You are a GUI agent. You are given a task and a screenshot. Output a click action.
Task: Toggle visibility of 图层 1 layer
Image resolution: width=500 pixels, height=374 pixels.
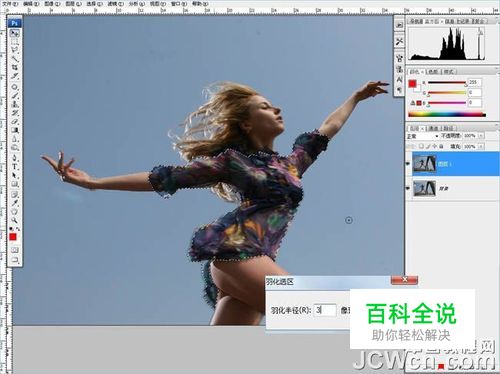point(408,164)
